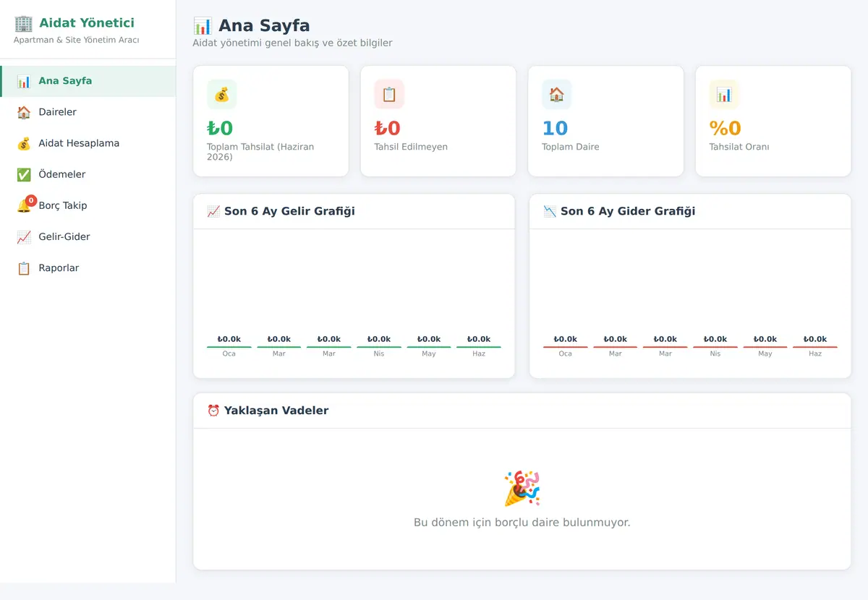
Task: Click the Nis label in the Gelir chart
Action: point(379,353)
